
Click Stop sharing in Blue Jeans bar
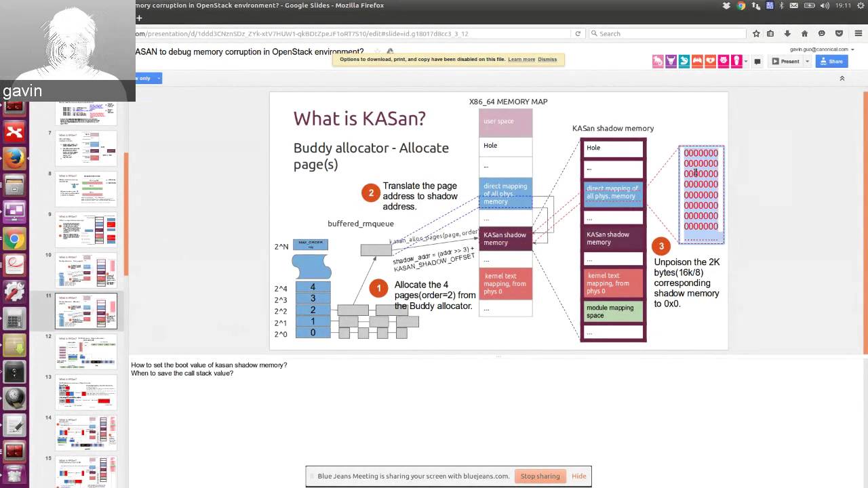click(x=540, y=476)
